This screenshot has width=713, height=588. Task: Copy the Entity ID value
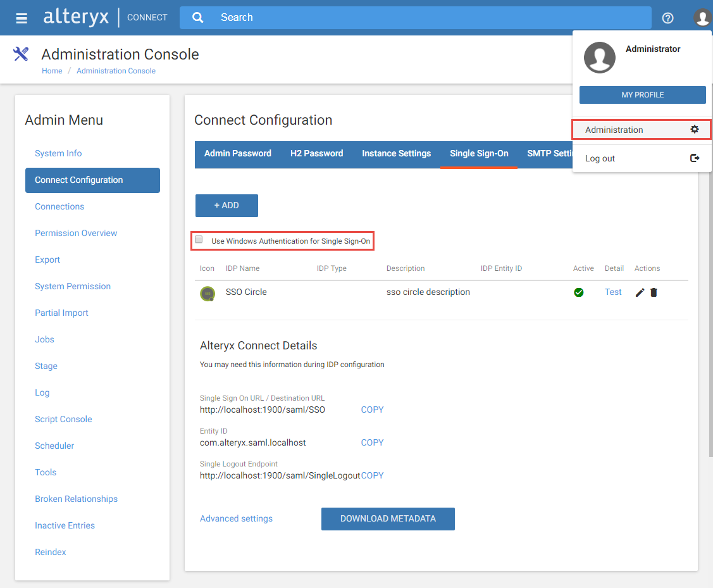click(x=372, y=442)
